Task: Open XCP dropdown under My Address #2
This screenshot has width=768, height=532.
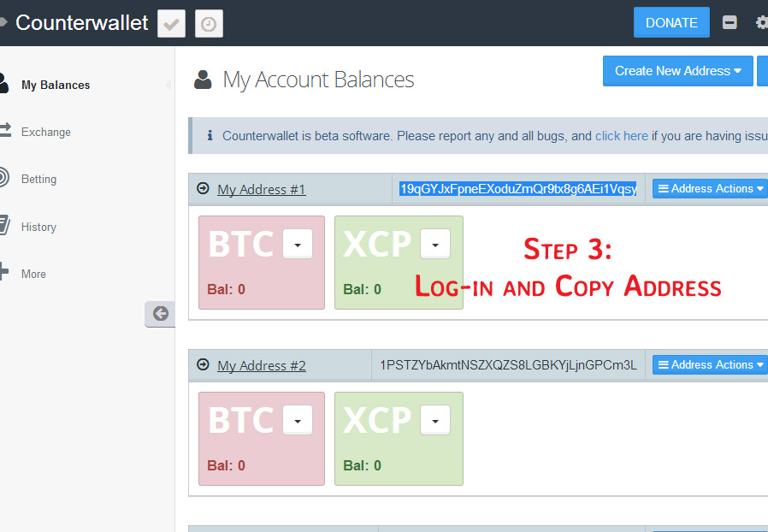Action: (x=435, y=421)
